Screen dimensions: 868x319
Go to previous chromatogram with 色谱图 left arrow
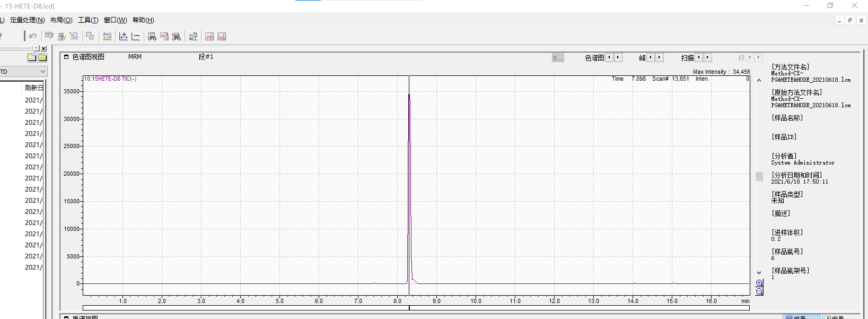pyautogui.click(x=609, y=57)
